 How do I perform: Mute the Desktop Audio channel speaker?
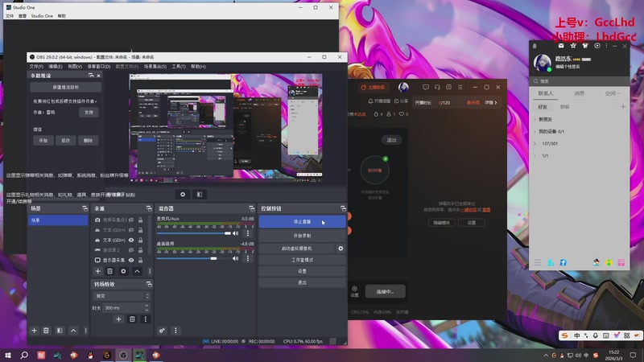[x=235, y=258]
